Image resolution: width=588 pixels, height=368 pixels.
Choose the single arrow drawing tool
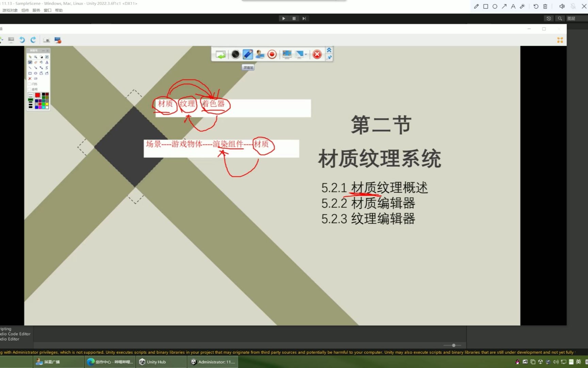tap(35, 68)
